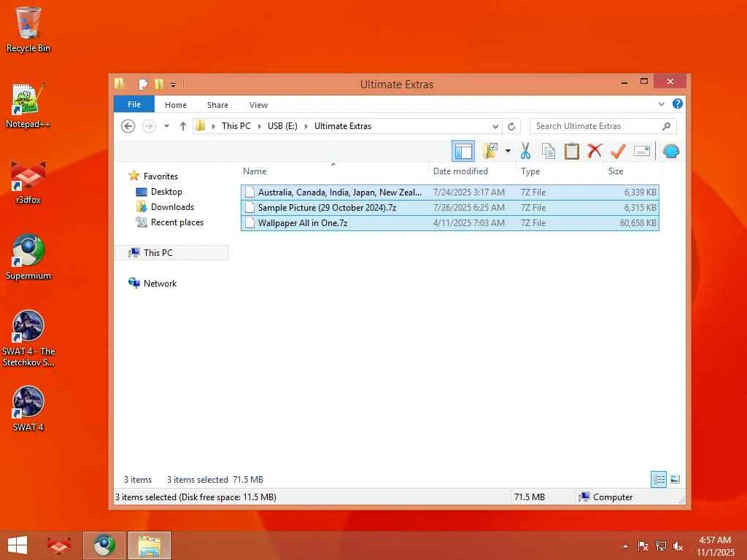
Task: Click the search magnifier icon
Action: pos(667,126)
